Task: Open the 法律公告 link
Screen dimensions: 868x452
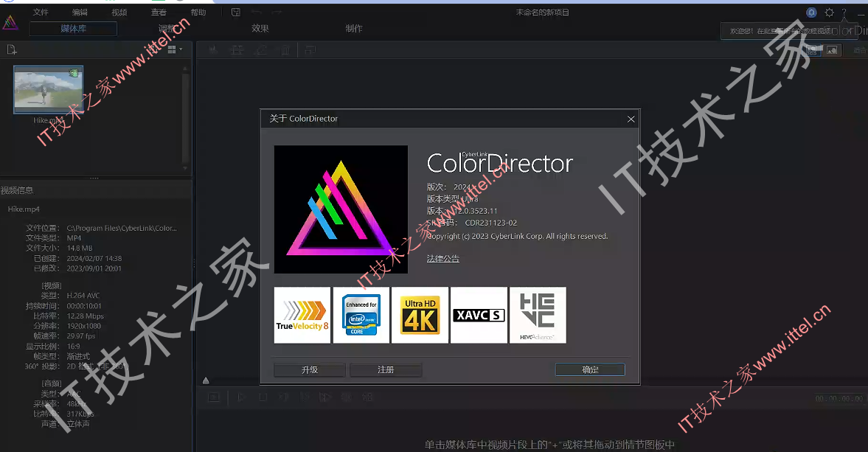Action: click(443, 258)
